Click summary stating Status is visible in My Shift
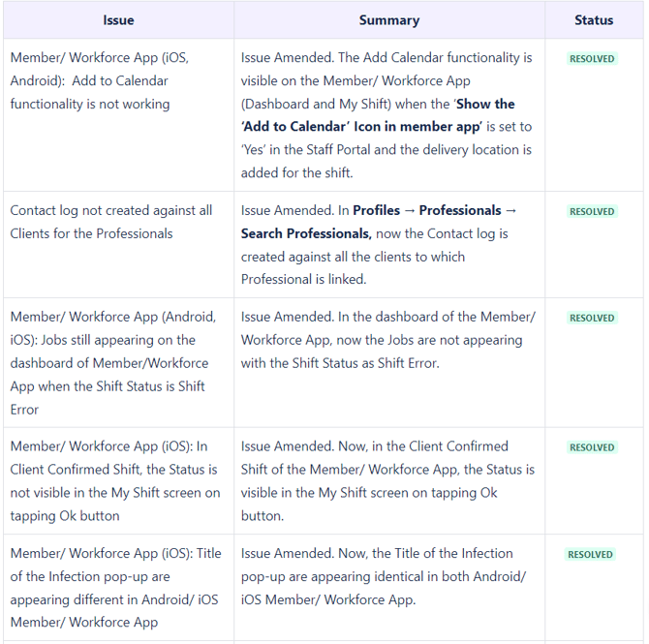This screenshot has width=649, height=644. click(387, 470)
